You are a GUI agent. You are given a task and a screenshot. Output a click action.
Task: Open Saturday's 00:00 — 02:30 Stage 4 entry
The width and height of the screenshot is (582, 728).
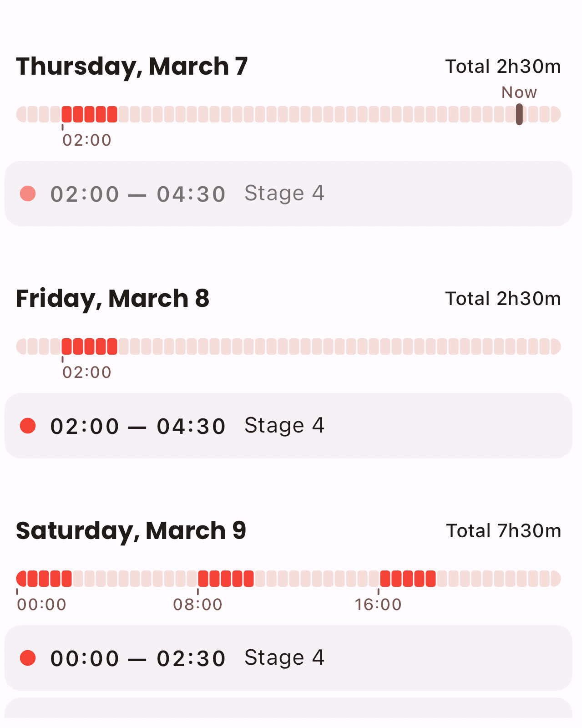(x=288, y=658)
